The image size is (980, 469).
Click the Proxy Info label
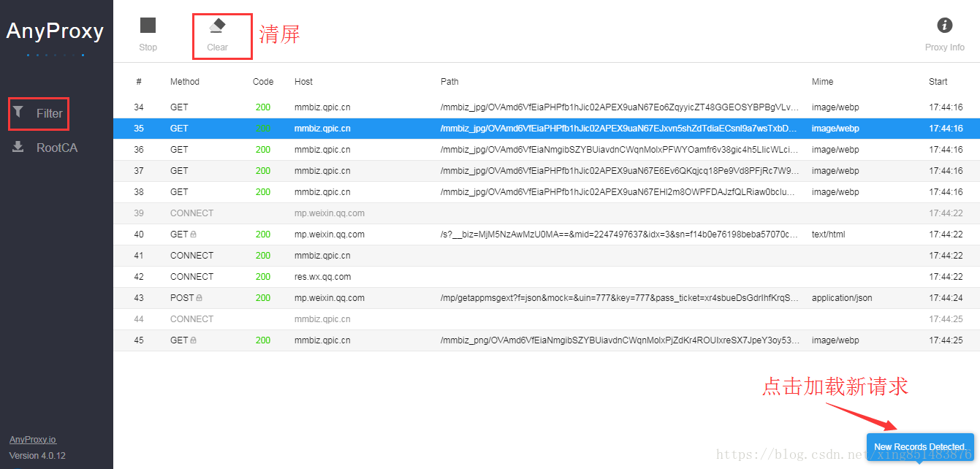(945, 47)
